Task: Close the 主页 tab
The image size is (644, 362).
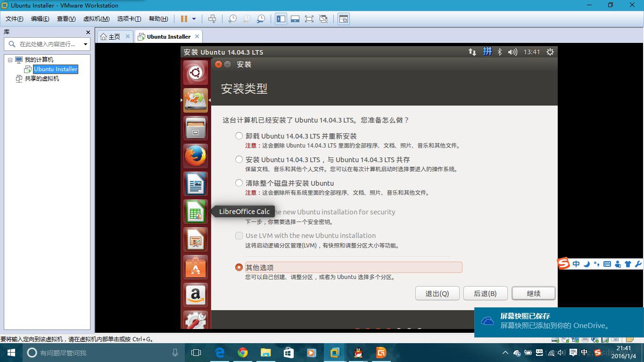Action: (x=127, y=36)
